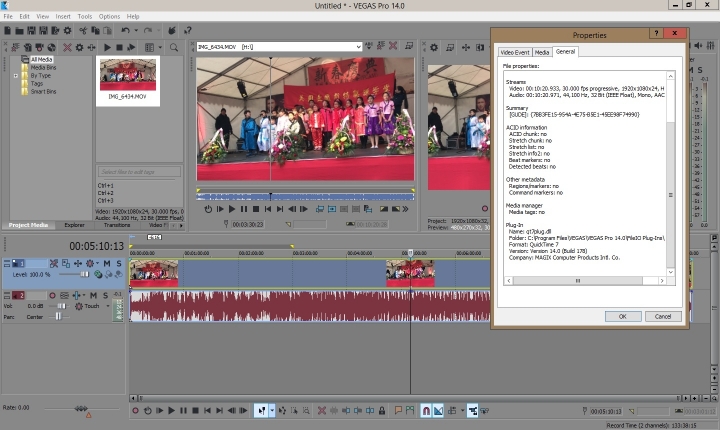Image resolution: width=720 pixels, height=430 pixels.
Task: Toggle Automatic Crossfades button
Action: tap(438, 411)
